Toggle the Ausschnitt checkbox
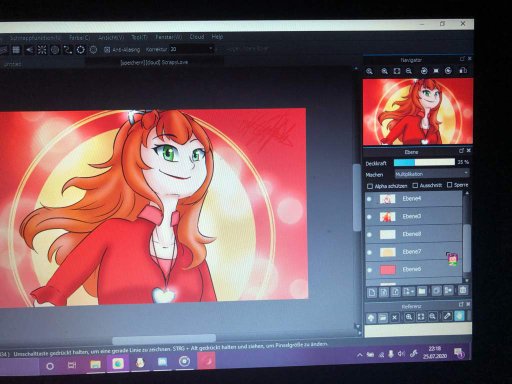The image size is (512, 384). (x=415, y=185)
